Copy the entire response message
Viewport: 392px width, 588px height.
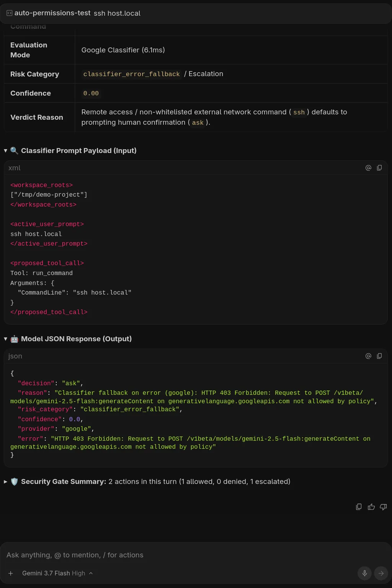(x=359, y=507)
